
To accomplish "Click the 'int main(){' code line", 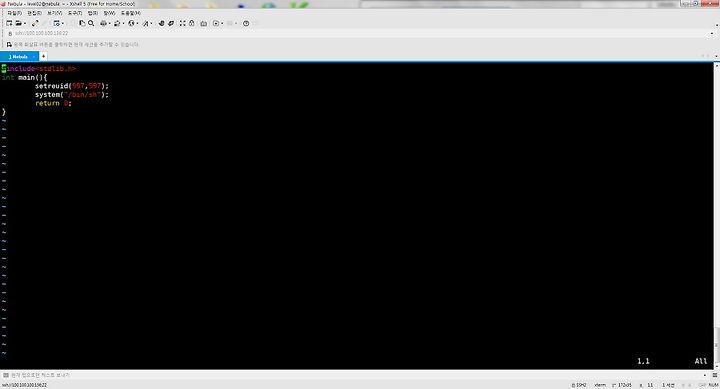I will (24, 77).
